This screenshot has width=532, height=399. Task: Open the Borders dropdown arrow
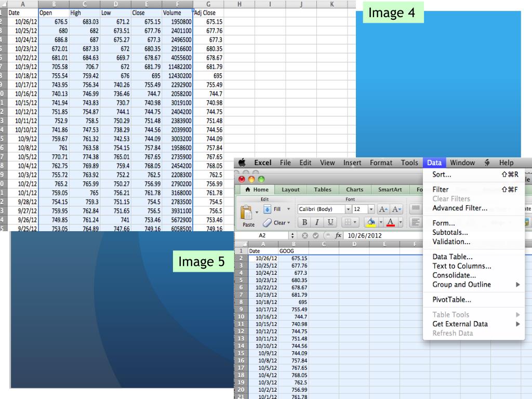[x=355, y=222]
